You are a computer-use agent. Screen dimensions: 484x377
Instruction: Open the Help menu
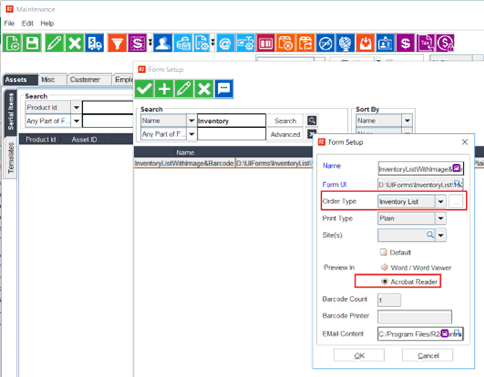pyautogui.click(x=47, y=23)
